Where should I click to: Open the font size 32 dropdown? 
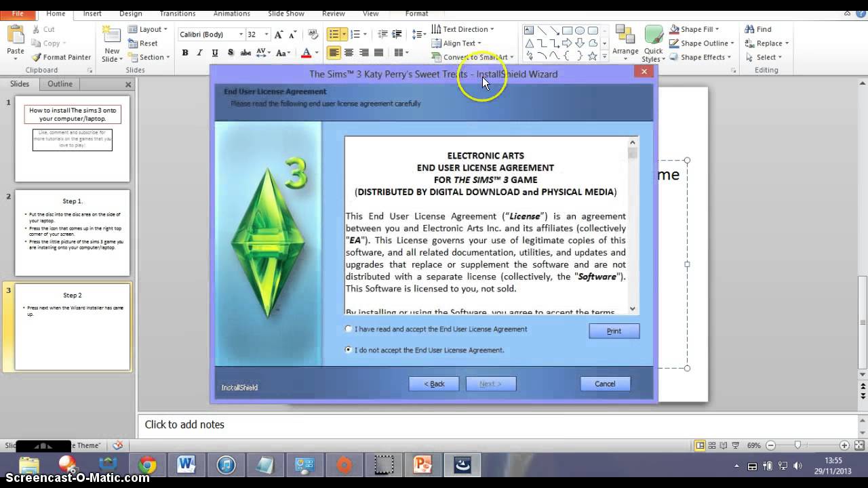(x=267, y=35)
